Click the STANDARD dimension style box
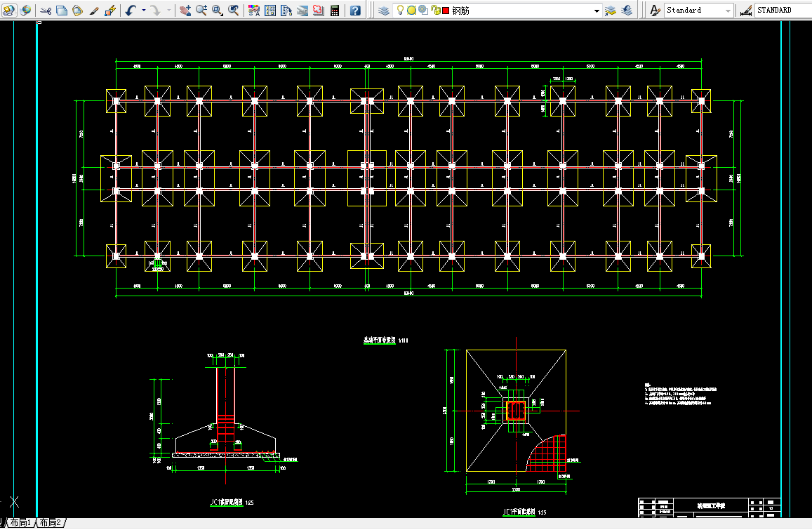Screen dimensions: 812x530 [x=783, y=11]
